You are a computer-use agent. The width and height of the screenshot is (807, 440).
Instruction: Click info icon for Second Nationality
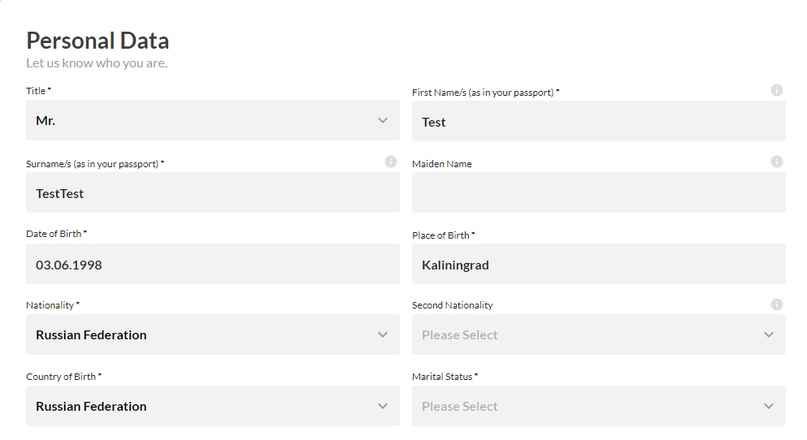click(x=776, y=305)
